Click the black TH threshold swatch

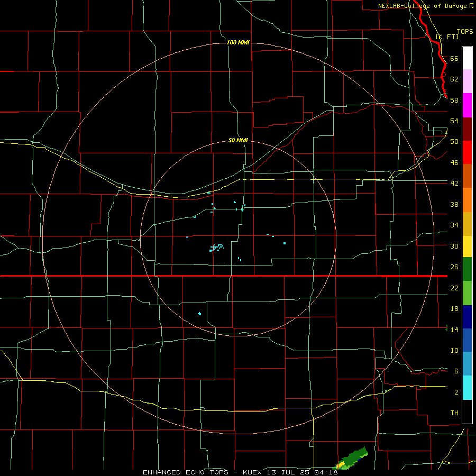coord(467,411)
